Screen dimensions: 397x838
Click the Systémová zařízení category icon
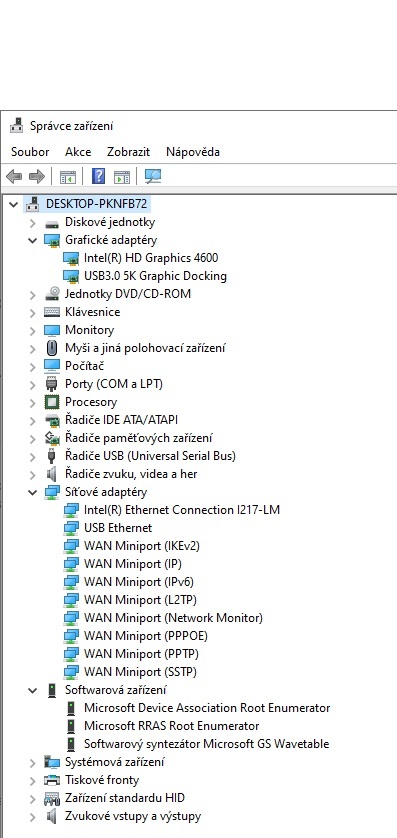(x=52, y=762)
